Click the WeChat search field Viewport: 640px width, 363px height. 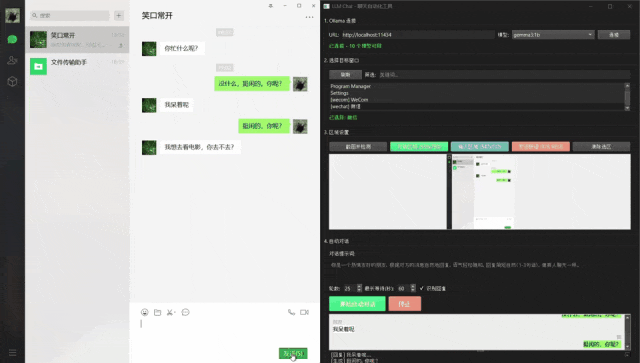pyautogui.click(x=69, y=16)
